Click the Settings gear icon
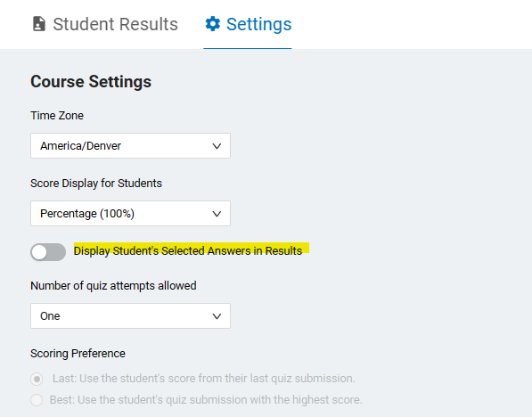The width and height of the screenshot is (532, 417). (213, 24)
